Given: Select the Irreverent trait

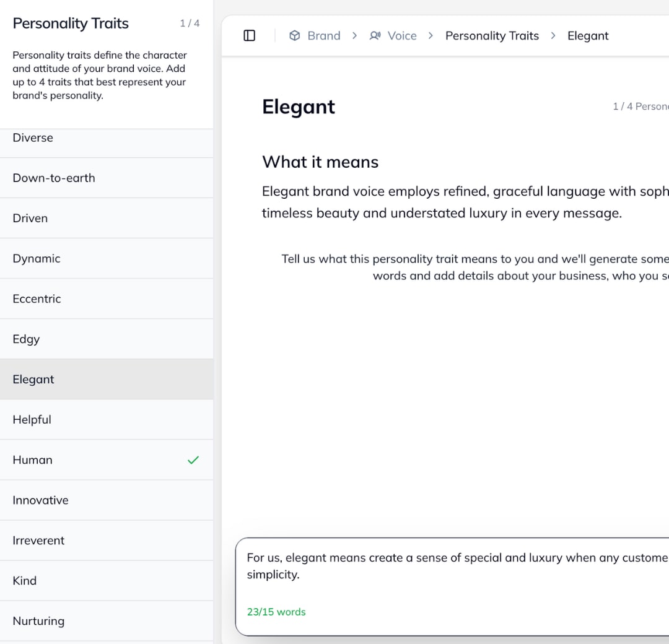Looking at the screenshot, I should click(39, 541).
